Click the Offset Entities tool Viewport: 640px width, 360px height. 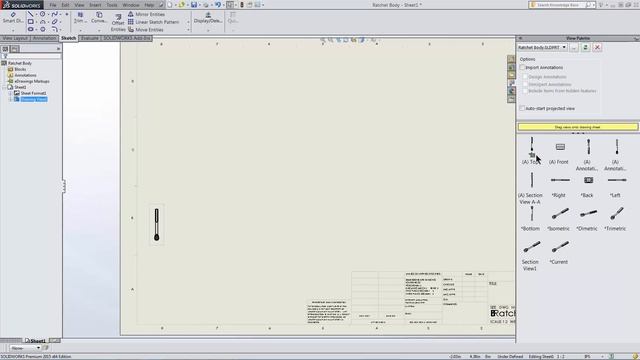pyautogui.click(x=118, y=23)
